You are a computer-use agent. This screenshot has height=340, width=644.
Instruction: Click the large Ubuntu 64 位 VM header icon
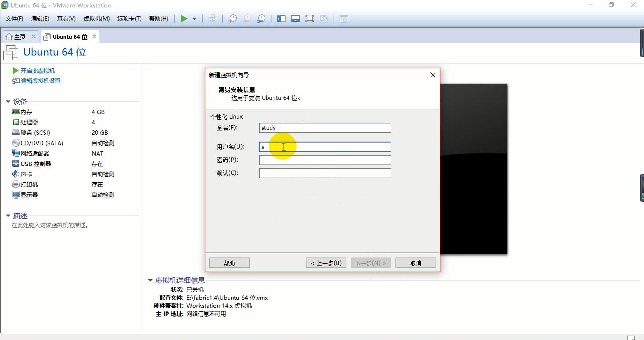[x=11, y=53]
